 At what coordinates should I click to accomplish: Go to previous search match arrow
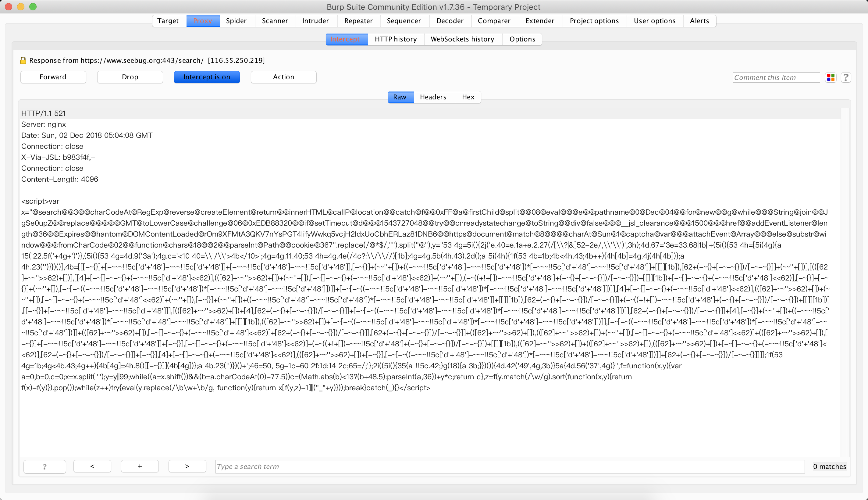tap(92, 466)
